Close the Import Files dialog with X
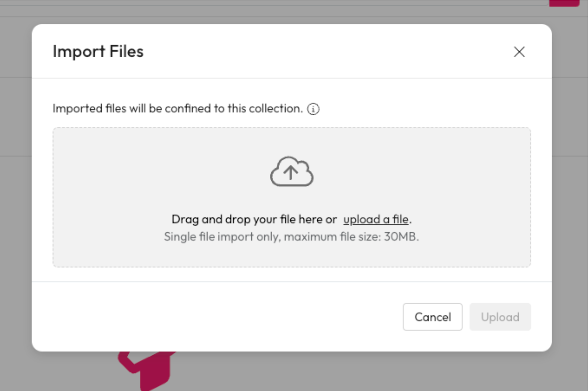This screenshot has height=391, width=588. tap(519, 52)
